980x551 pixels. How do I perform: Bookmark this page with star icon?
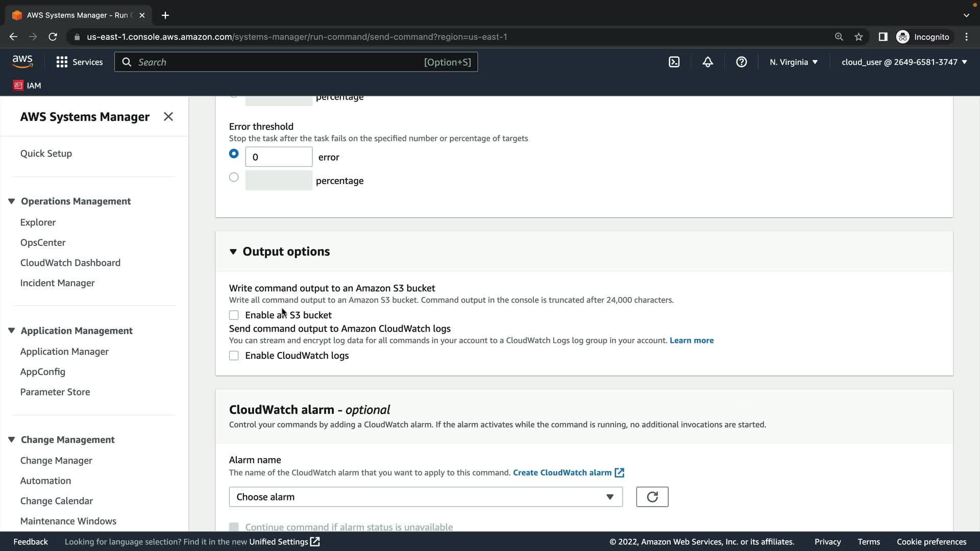click(859, 37)
